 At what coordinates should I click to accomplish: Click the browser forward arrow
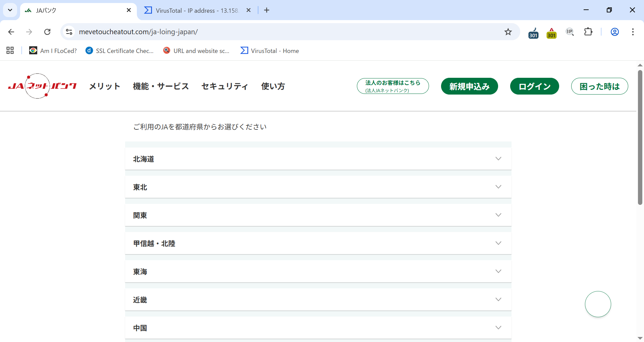[x=29, y=32]
